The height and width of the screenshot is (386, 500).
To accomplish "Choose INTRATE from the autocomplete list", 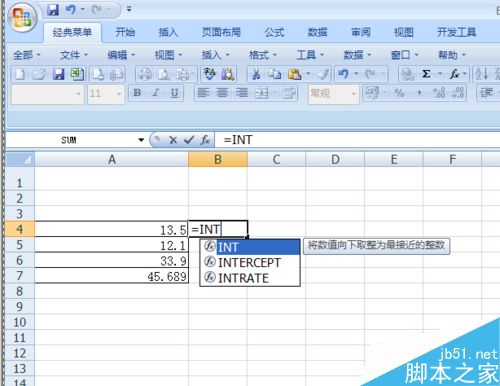I will coord(251,278).
